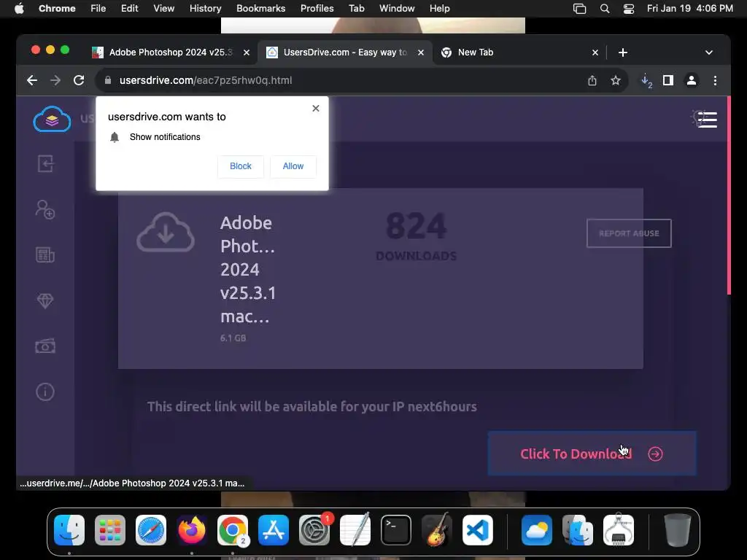Open Spotlight search in the menu bar
The width and height of the screenshot is (747, 560).
pyautogui.click(x=605, y=9)
